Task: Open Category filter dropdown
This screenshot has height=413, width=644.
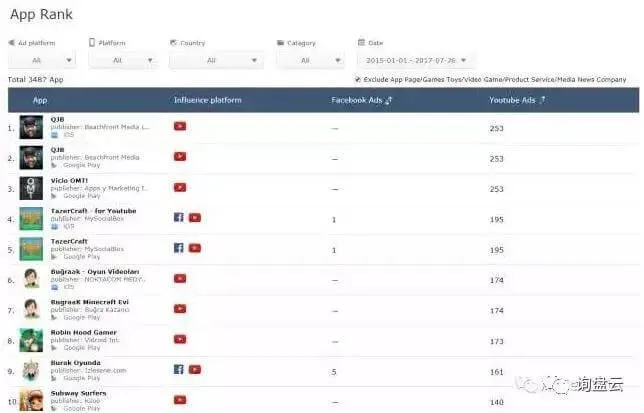Action: pos(310,60)
